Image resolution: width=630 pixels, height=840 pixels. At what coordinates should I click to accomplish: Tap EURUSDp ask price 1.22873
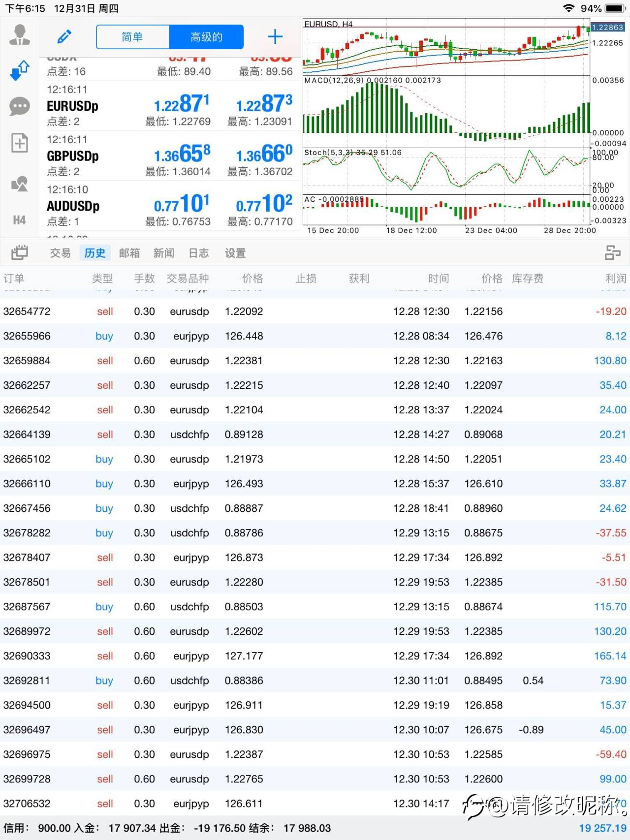tap(264, 104)
